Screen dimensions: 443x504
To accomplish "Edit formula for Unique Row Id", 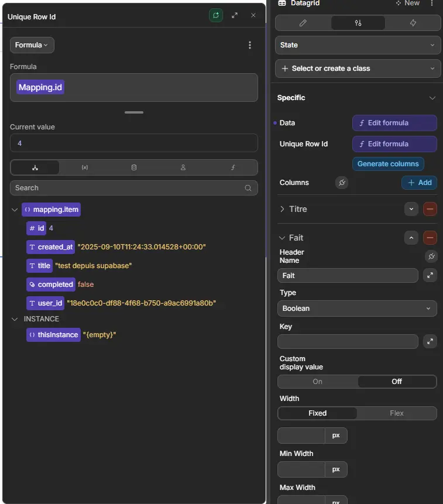I will pos(394,144).
